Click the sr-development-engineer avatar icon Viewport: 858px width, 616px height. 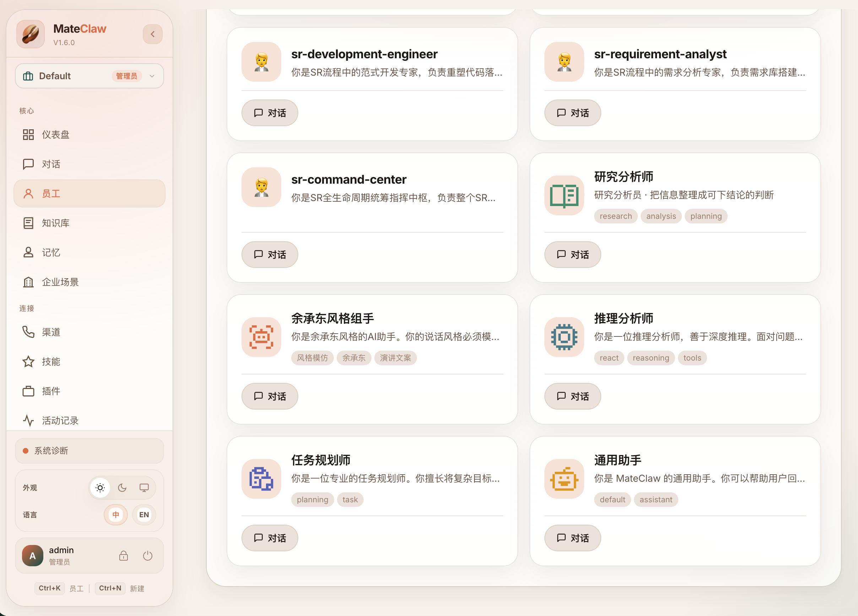pos(261,62)
